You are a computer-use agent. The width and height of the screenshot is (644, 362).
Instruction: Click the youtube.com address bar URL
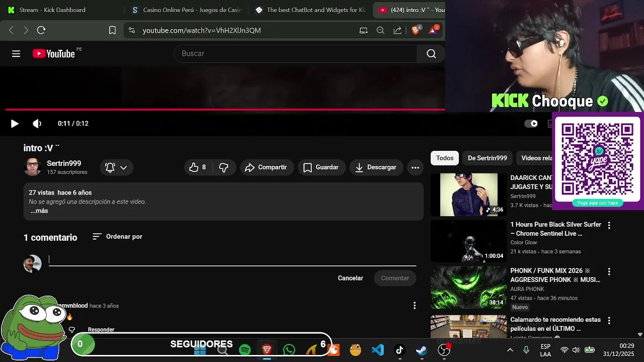(x=202, y=30)
